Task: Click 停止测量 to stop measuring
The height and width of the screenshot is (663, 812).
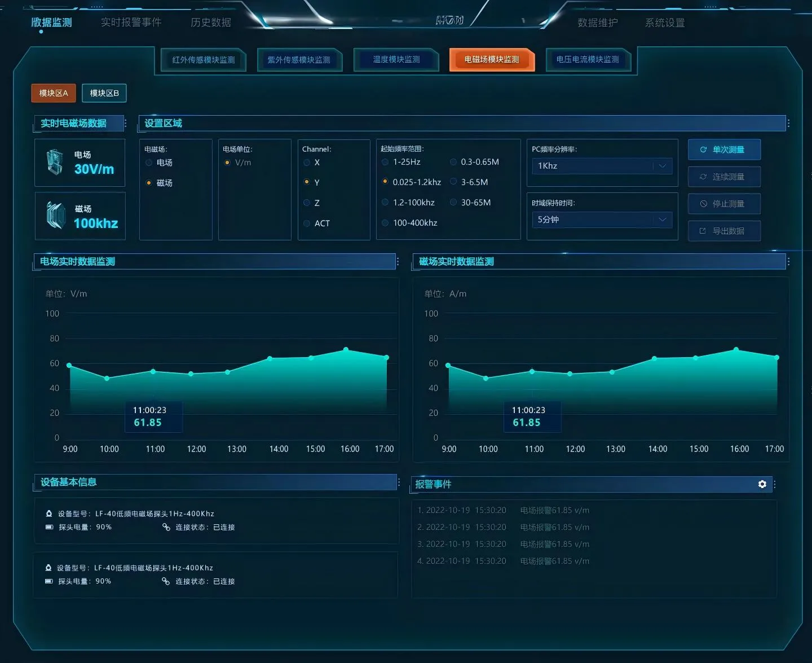Action: 724,204
